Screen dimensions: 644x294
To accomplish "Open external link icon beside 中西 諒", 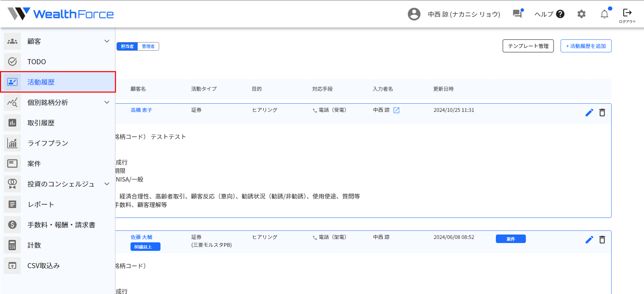I will (x=396, y=110).
